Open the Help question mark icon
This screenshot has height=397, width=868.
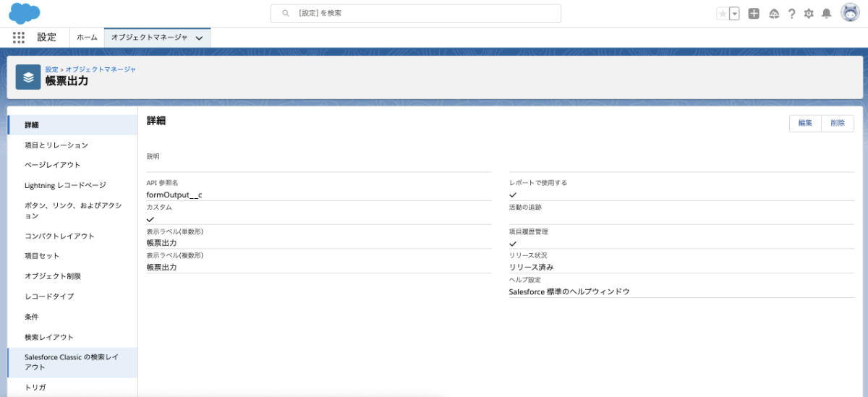click(792, 14)
